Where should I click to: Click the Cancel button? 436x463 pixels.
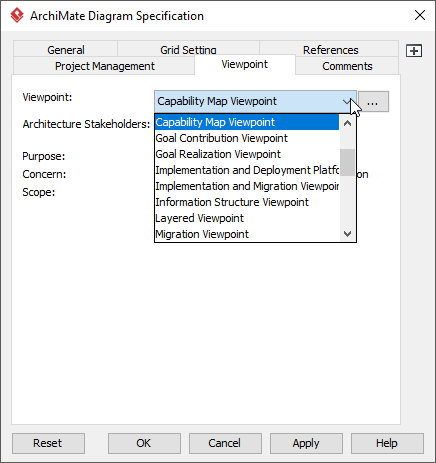[225, 443]
